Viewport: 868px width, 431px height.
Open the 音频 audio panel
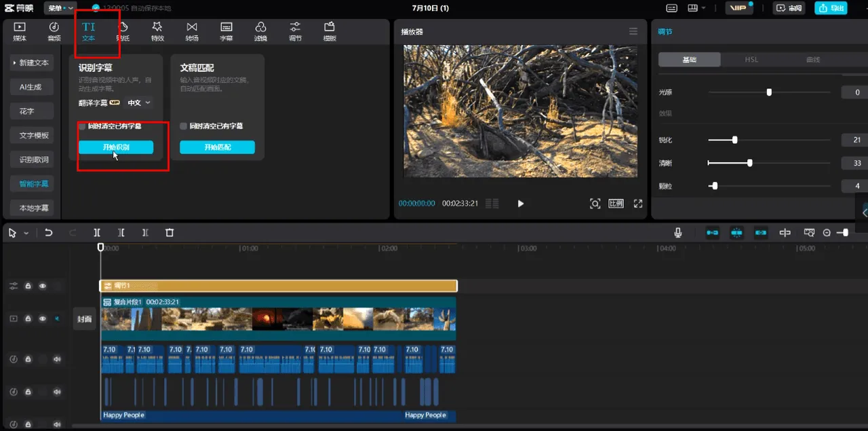[54, 31]
